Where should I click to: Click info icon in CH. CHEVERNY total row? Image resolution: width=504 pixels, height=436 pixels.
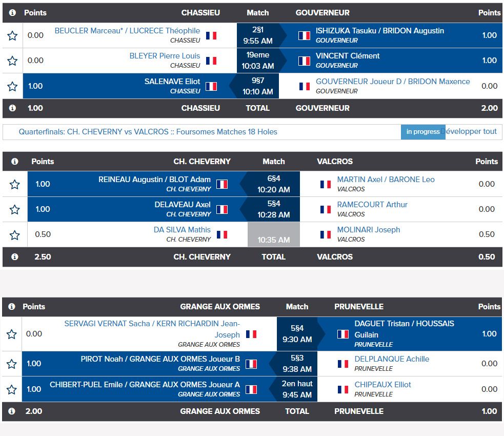14,257
